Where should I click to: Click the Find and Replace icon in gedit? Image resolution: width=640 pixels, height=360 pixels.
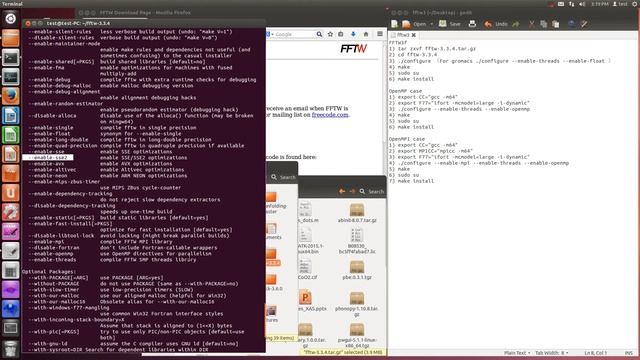tap(584, 24)
